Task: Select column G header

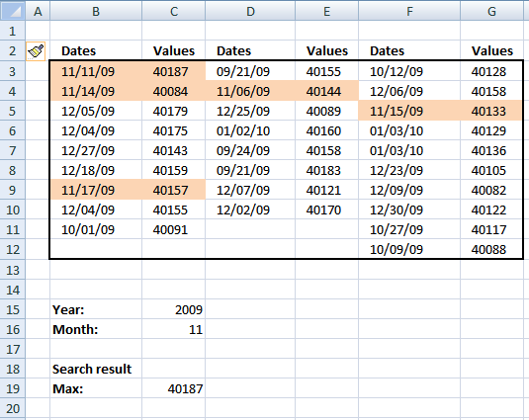Action: point(491,11)
